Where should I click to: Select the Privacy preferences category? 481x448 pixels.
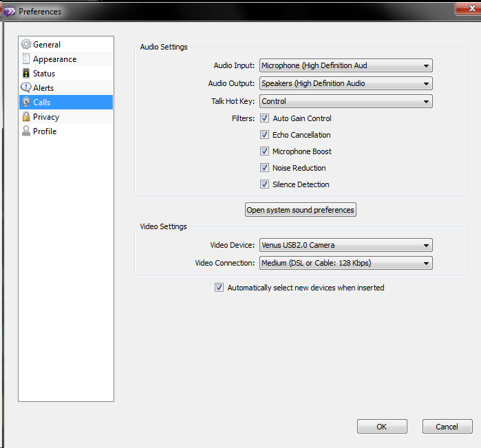(x=46, y=117)
